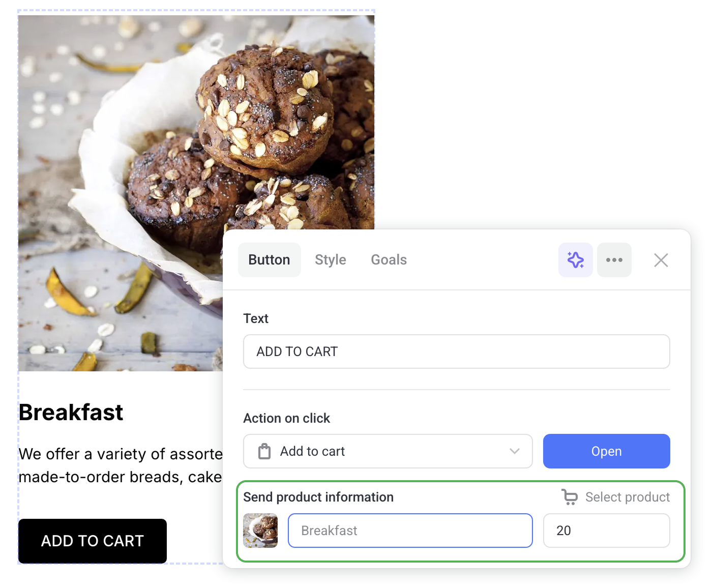
Task: Open the Action on click dropdown
Action: click(388, 451)
